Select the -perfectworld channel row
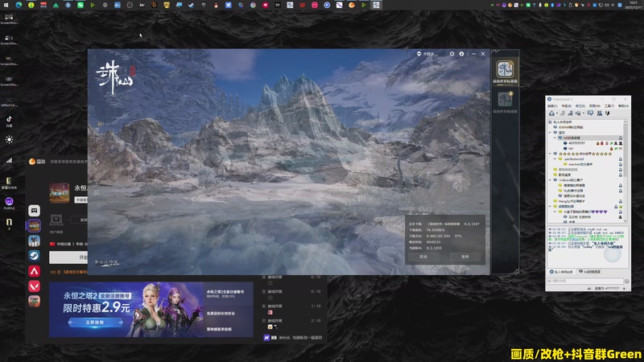 tap(588, 158)
